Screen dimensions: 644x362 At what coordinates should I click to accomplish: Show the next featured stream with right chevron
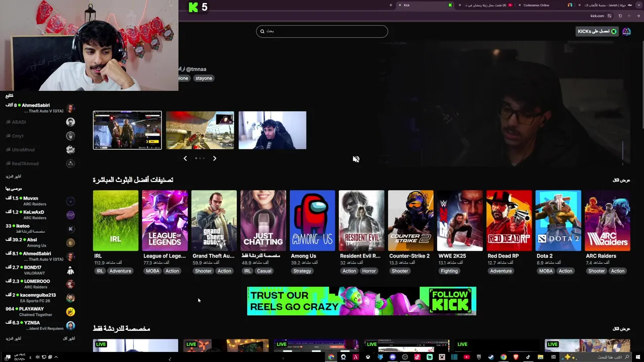214,158
